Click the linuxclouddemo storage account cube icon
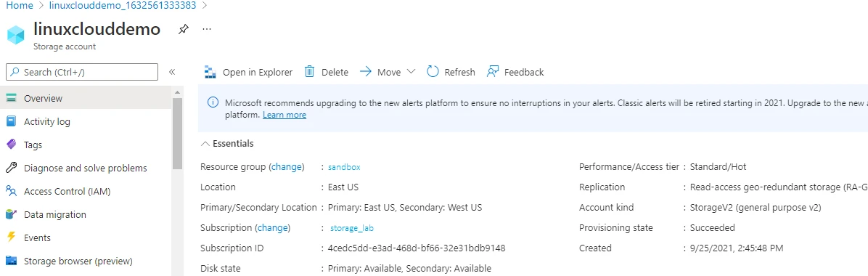The image size is (868, 276). (x=15, y=34)
